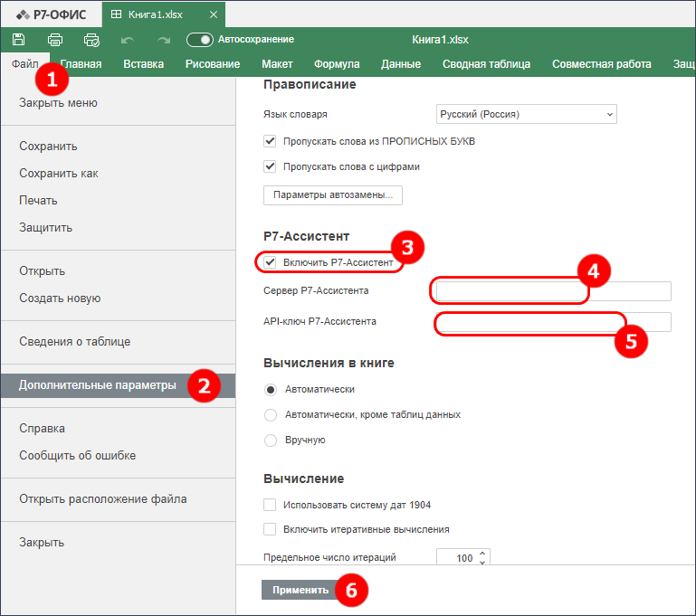Click Закрыть меню in sidebar

(58, 103)
